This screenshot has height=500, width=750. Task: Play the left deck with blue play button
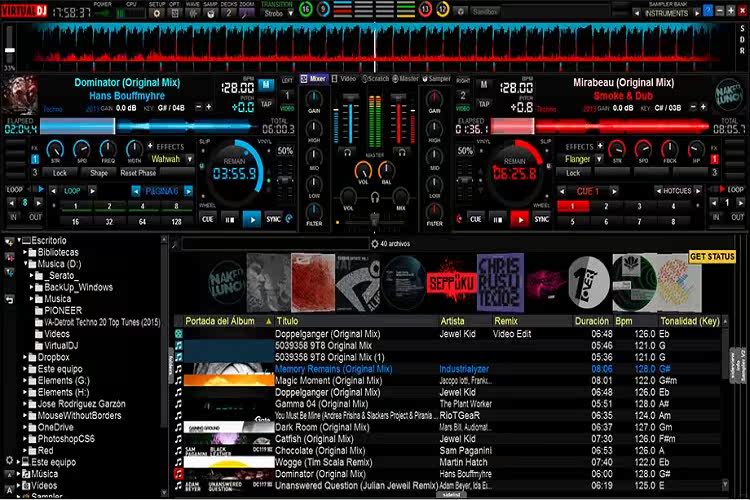252,219
